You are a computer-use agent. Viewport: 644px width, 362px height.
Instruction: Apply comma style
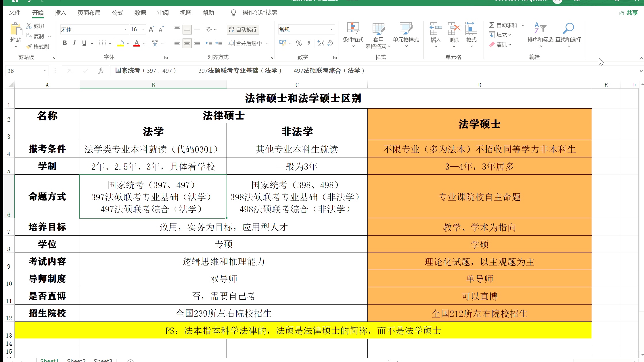(x=309, y=43)
